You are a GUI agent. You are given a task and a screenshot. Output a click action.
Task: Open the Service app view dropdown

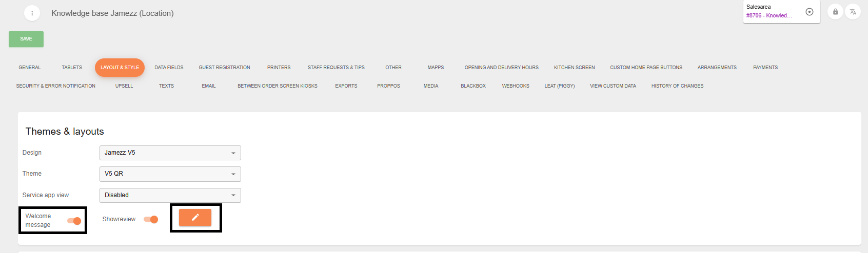pyautogui.click(x=170, y=195)
